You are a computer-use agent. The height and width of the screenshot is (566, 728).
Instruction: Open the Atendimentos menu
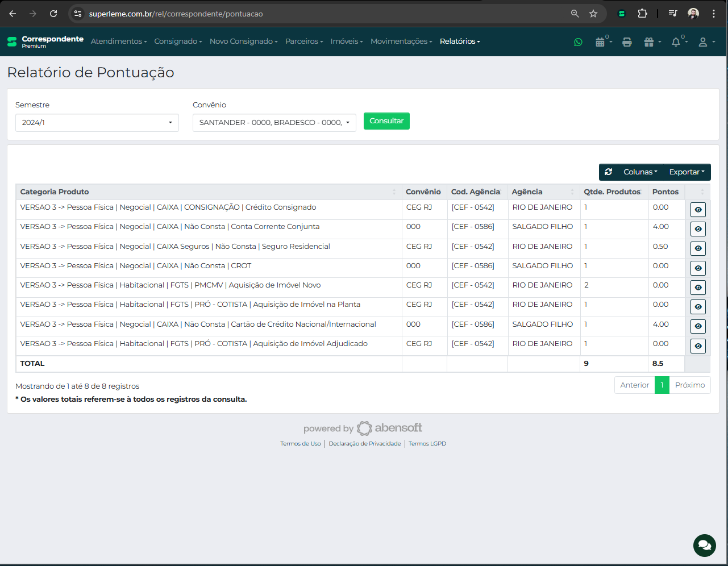pos(118,41)
